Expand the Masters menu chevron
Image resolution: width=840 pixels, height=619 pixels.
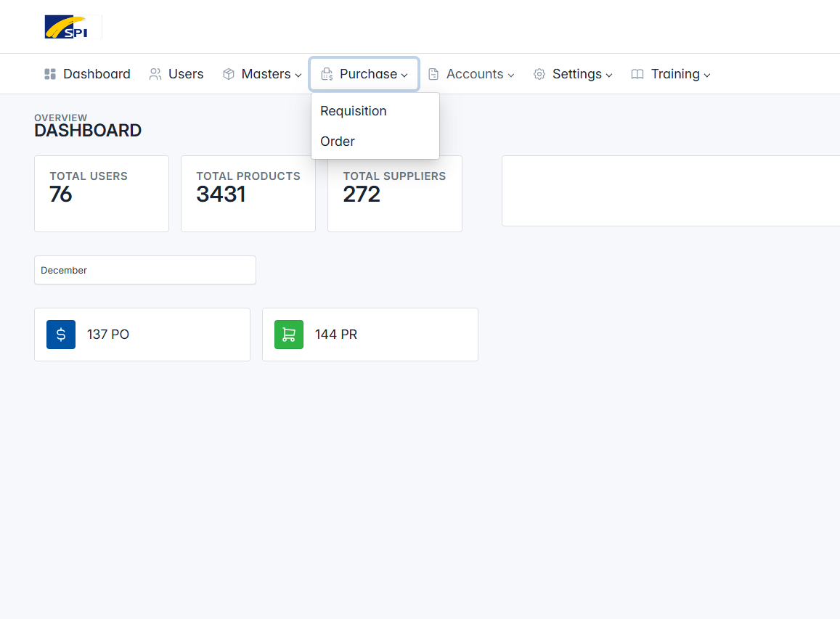tap(298, 75)
